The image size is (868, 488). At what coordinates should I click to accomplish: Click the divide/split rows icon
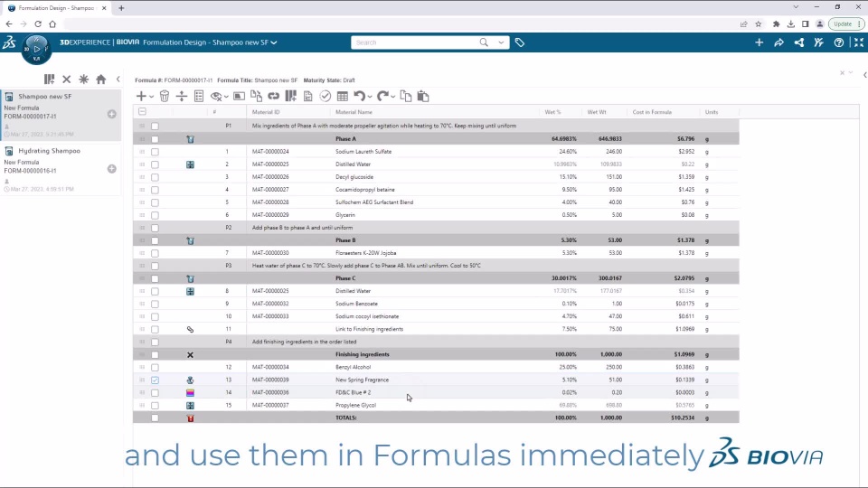click(182, 97)
